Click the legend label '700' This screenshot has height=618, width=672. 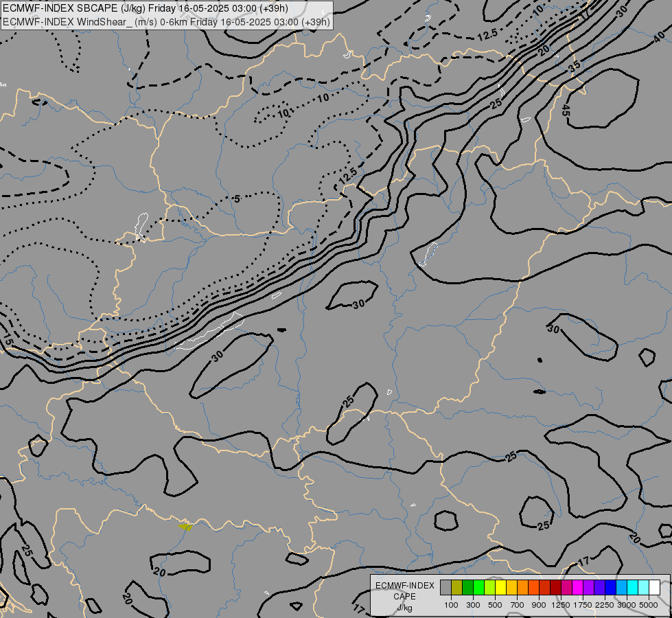[518, 605]
